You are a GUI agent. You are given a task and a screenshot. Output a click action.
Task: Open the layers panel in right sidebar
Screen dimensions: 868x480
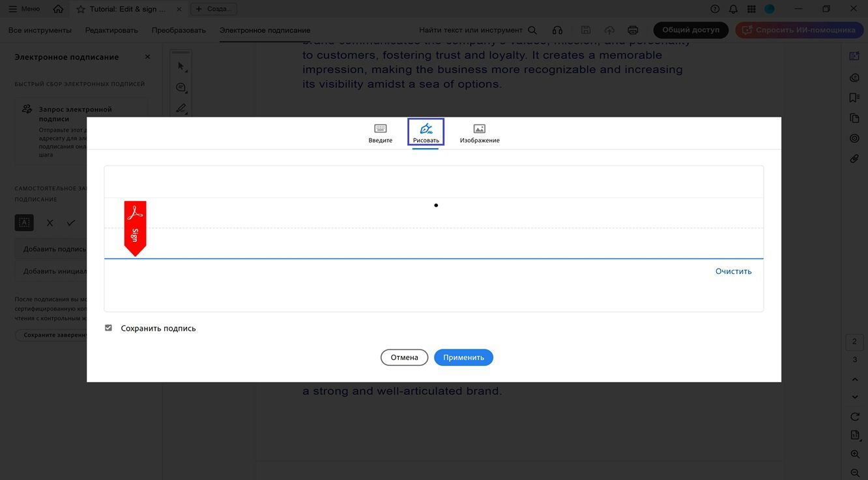pyautogui.click(x=854, y=138)
